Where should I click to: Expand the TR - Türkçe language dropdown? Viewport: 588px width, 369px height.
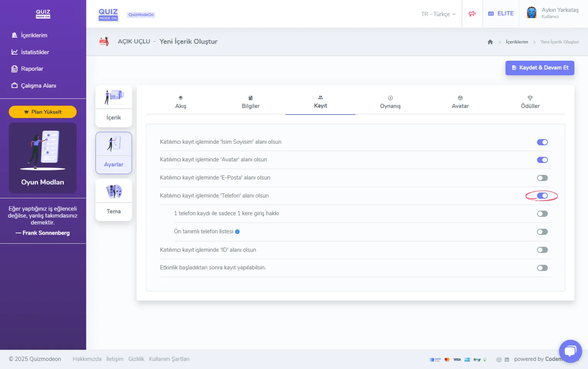(x=438, y=14)
